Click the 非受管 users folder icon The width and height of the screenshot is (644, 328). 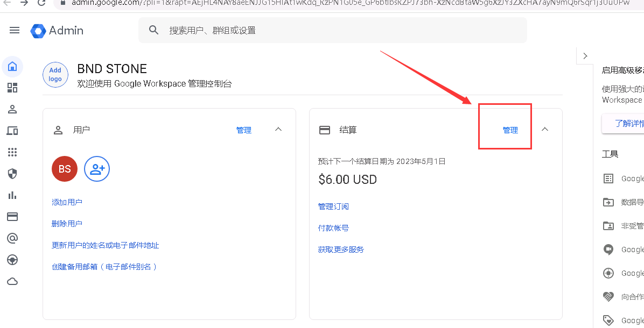tap(608, 226)
